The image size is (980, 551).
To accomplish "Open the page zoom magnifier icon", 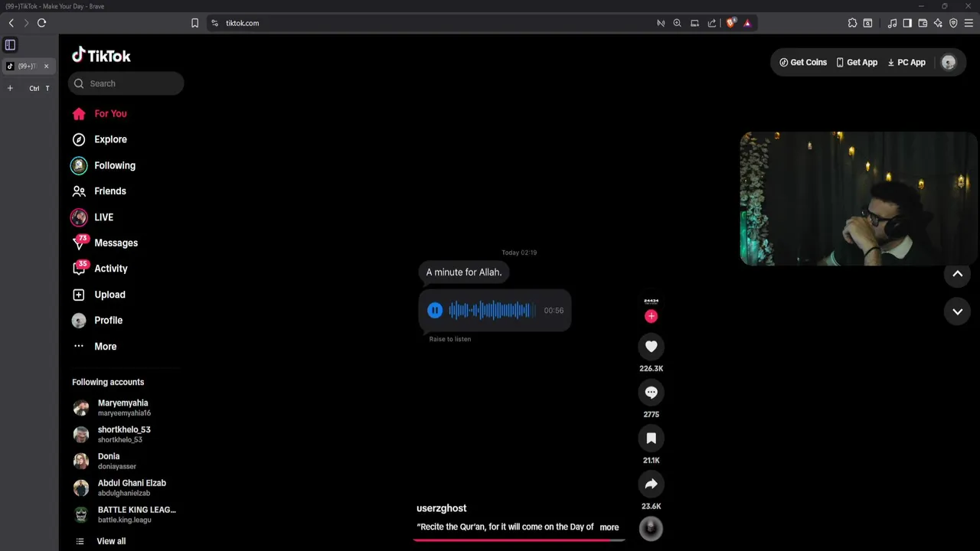I will (x=678, y=23).
